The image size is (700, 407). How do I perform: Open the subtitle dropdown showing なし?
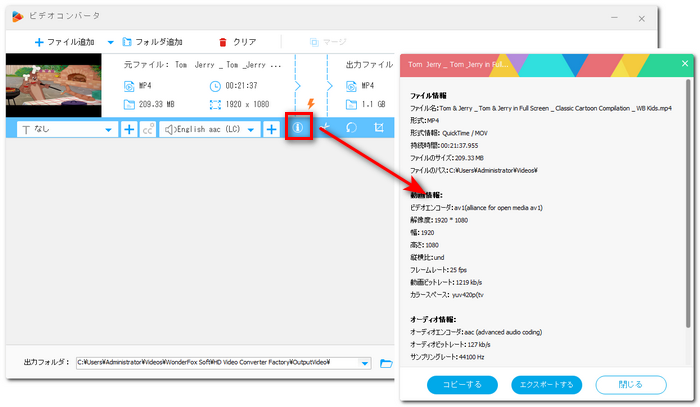67,129
